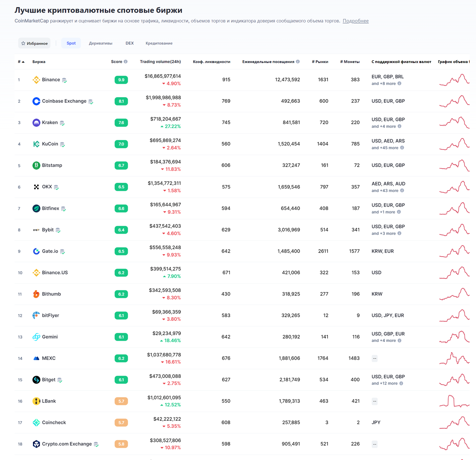Sort by Trading volume(24h) column
This screenshot has height=460, width=476.
(160, 61)
